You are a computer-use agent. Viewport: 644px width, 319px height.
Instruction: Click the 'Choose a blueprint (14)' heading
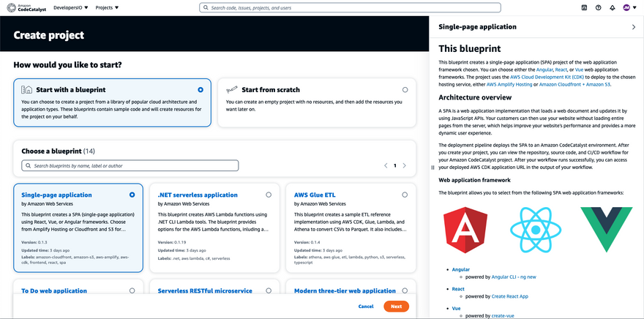pyautogui.click(x=58, y=151)
